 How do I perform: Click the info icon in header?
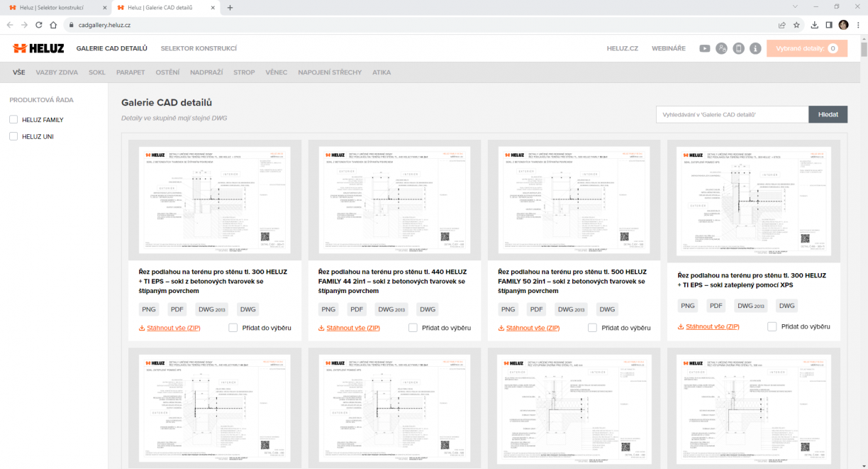click(755, 48)
